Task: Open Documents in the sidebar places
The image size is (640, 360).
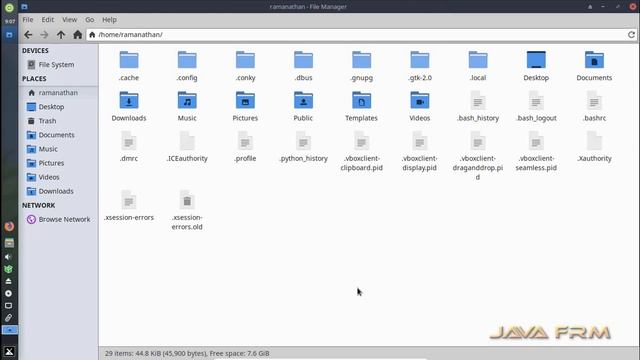Action: coord(58,135)
